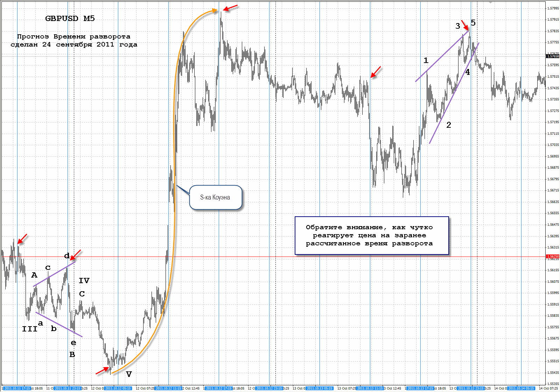
Task: Click the 2011.10.11 17:15 time marker
Action: click(17, 388)
